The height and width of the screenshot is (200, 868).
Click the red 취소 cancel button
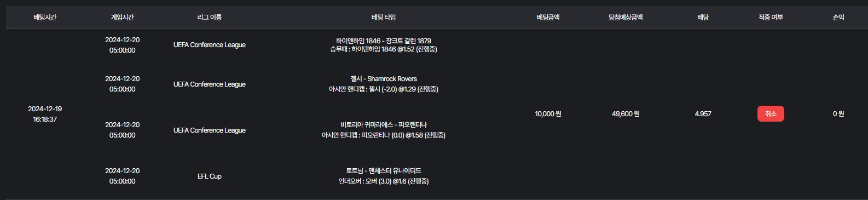771,114
